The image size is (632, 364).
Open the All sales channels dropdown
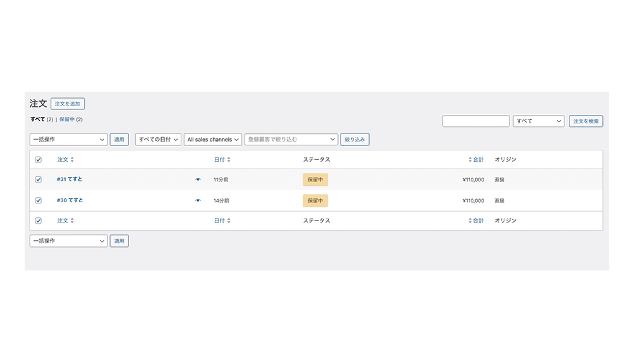[x=213, y=140]
